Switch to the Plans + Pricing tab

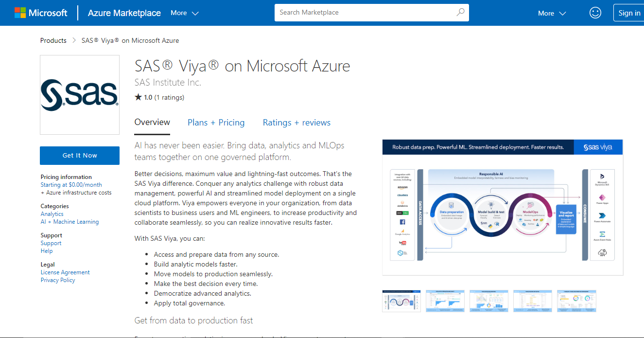[x=216, y=123]
